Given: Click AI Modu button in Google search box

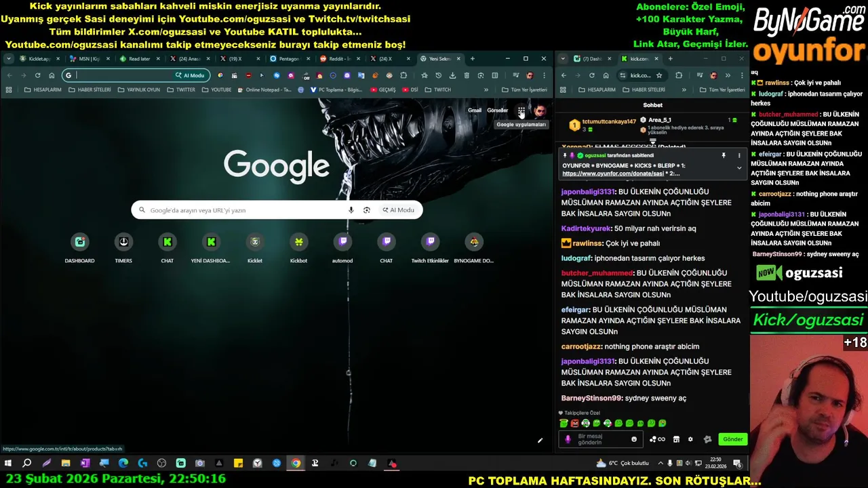Looking at the screenshot, I should 398,210.
